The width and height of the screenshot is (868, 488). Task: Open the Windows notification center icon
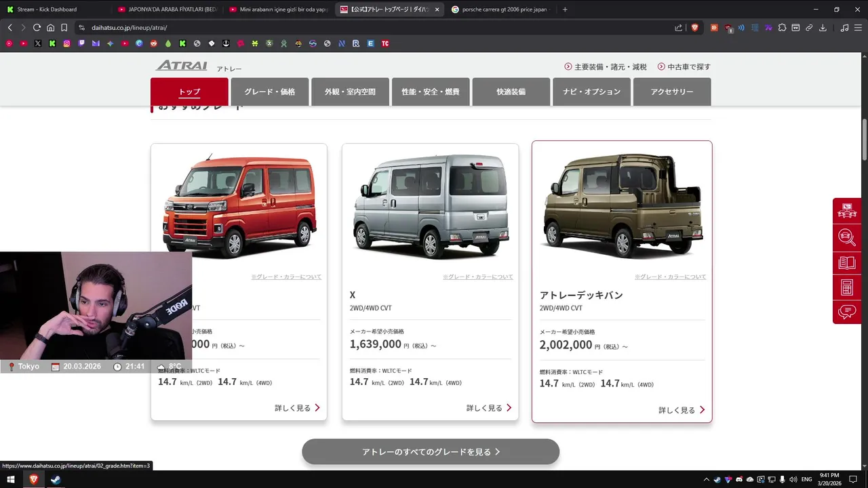tap(853, 479)
